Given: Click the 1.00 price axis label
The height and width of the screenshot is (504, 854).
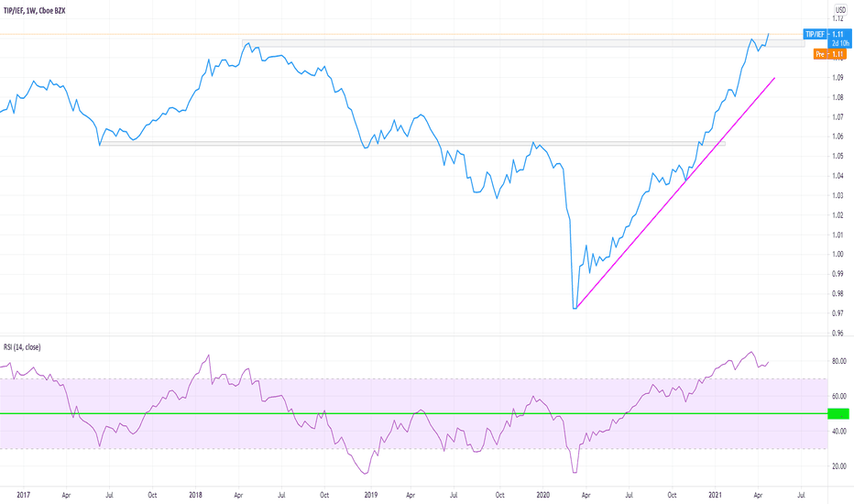Looking at the screenshot, I should [838, 254].
